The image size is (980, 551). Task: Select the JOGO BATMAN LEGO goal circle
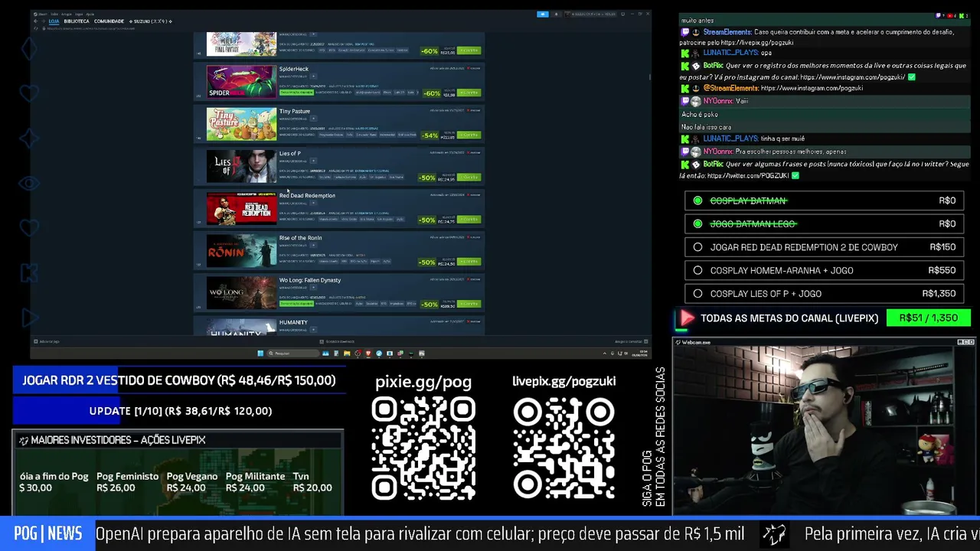click(697, 223)
